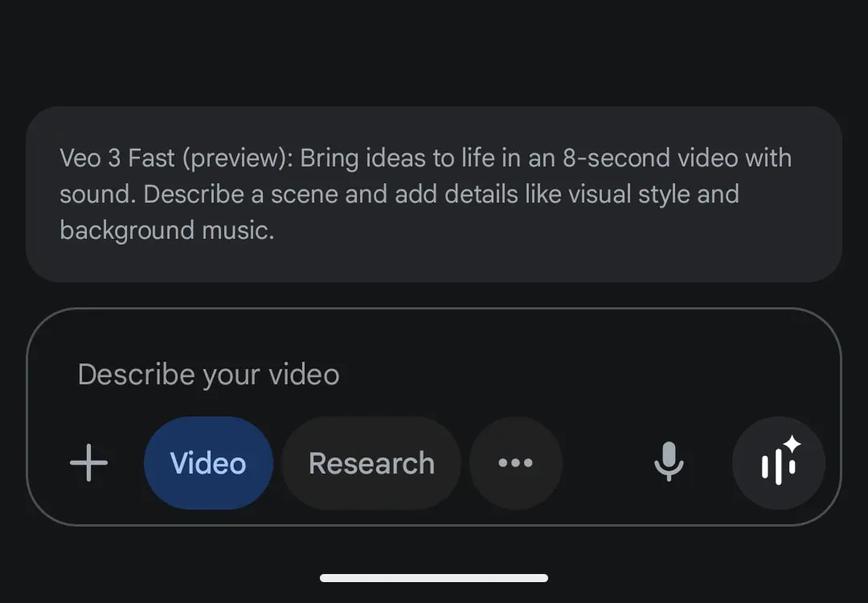The width and height of the screenshot is (868, 603).
Task: Open Gemini Live with the sparkle waveform icon
Action: 778,463
